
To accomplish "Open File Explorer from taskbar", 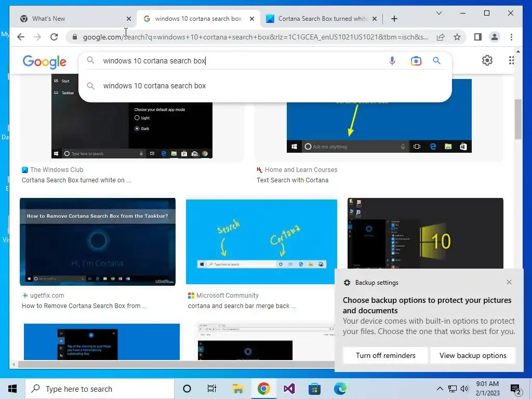I will pos(238,389).
